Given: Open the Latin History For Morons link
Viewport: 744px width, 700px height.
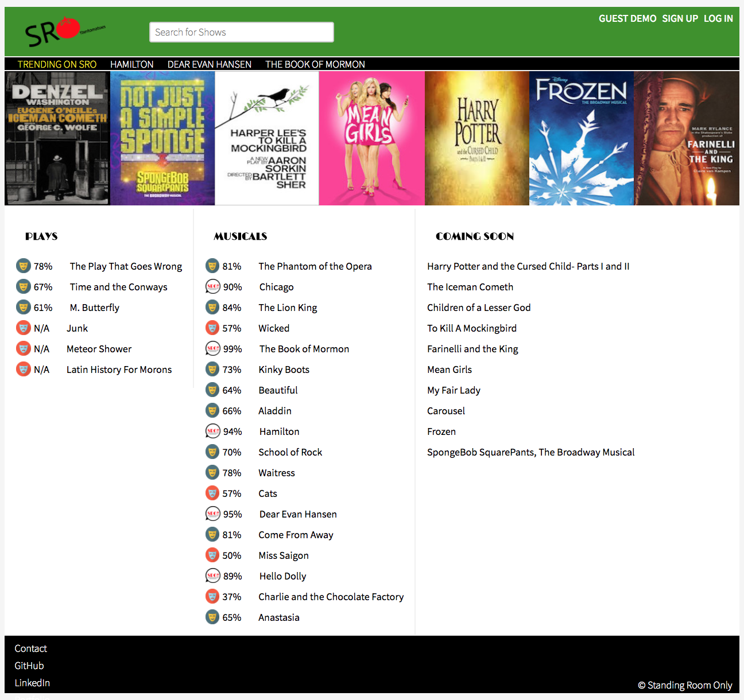Looking at the screenshot, I should click(119, 370).
